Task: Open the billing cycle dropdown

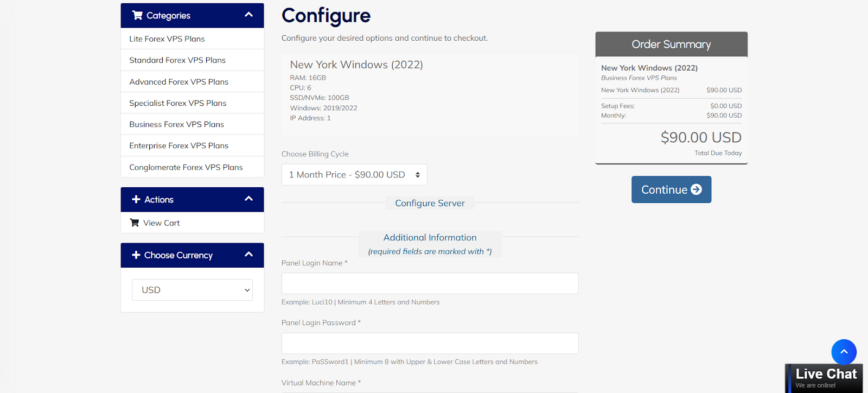Action: [354, 175]
